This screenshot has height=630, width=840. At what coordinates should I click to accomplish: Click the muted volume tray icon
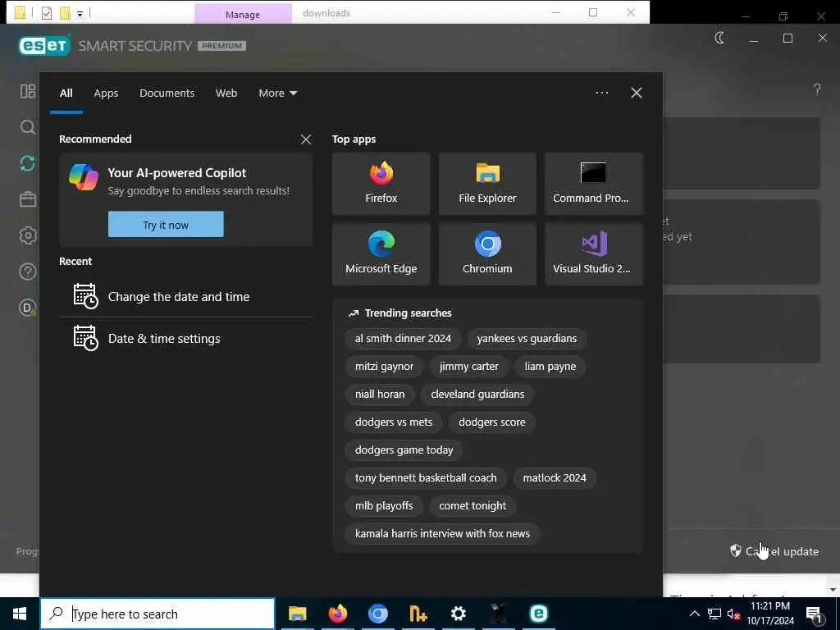pyautogui.click(x=734, y=614)
